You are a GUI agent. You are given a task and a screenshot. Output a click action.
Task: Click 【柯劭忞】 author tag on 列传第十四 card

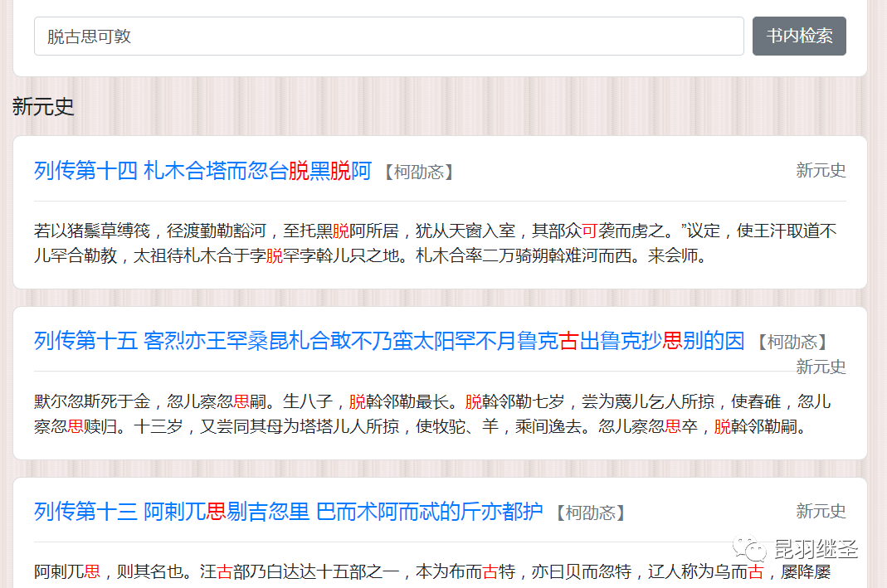click(419, 172)
